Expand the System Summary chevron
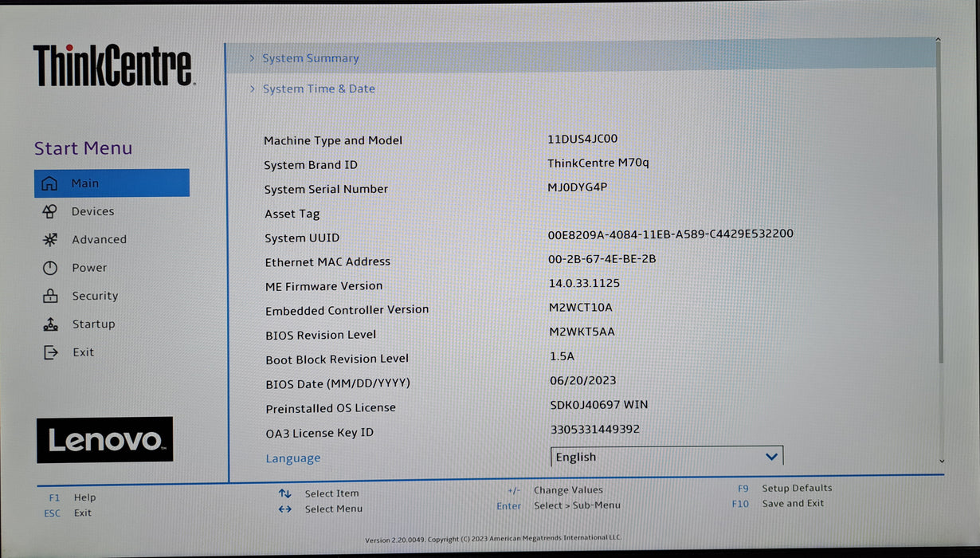The height and width of the screenshot is (558, 980). (252, 58)
